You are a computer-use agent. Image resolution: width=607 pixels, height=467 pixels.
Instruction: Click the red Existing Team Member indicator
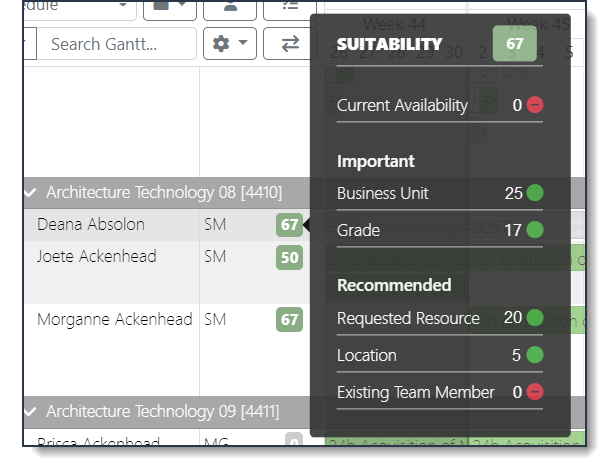tap(535, 392)
